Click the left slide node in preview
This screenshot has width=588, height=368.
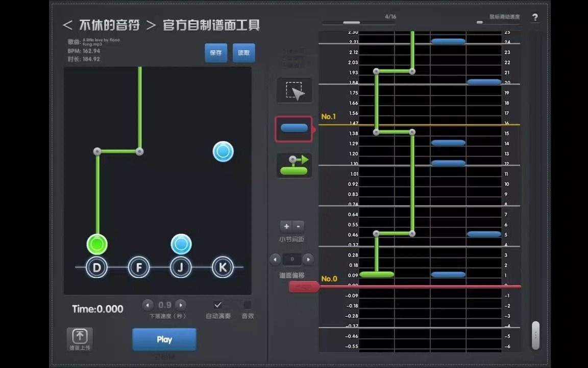tap(97, 152)
